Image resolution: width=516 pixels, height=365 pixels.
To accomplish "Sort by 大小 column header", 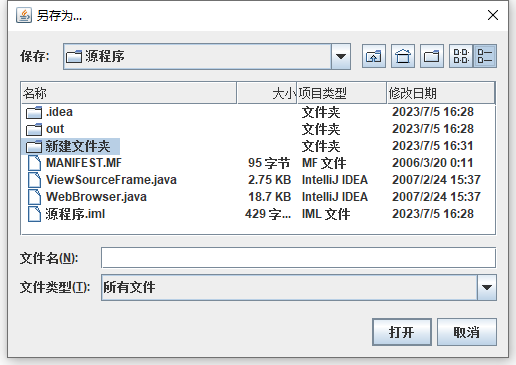I will pos(267,93).
